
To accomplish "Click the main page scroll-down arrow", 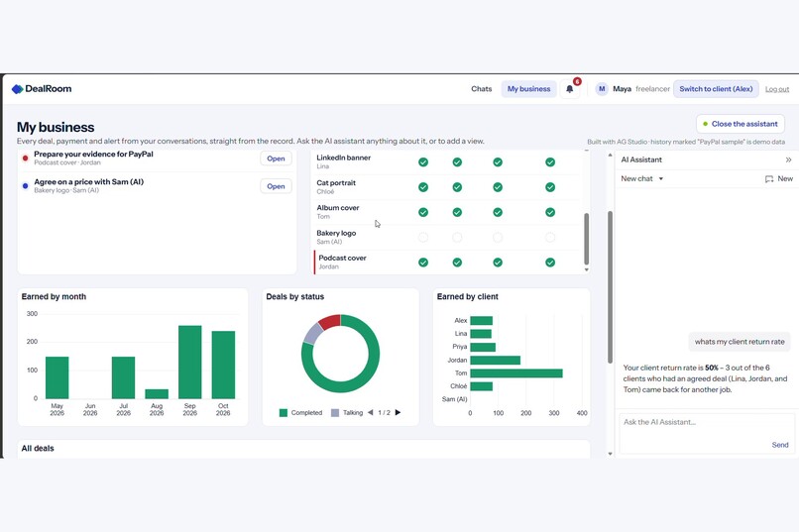I will pyautogui.click(x=610, y=454).
